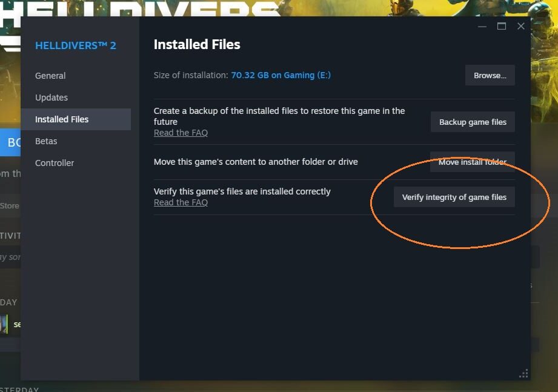Maximize the properties window
This screenshot has height=392, width=558.
502,26
